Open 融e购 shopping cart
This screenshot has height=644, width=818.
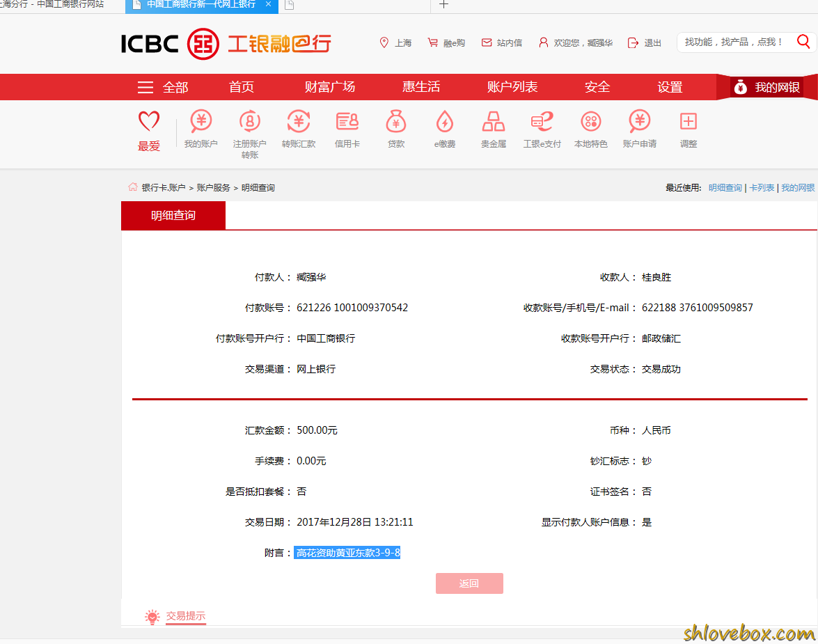[446, 42]
